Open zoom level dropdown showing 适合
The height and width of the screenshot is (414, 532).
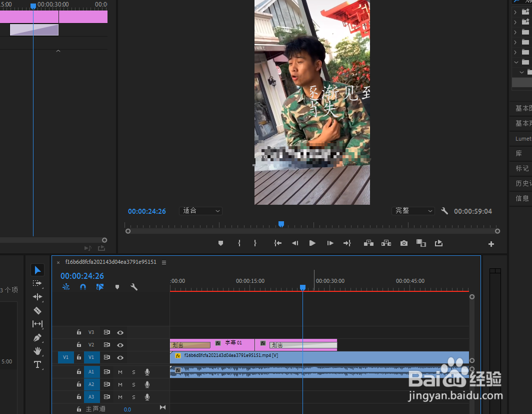200,211
